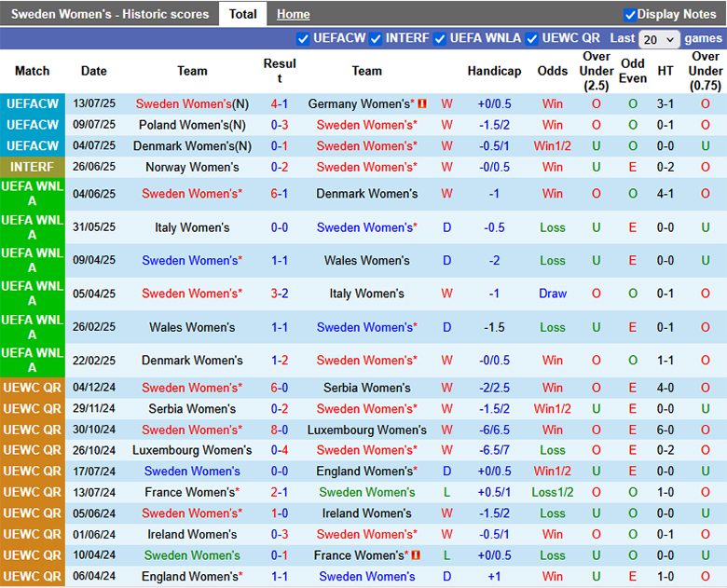Click the red card icon next to Germany Women's
727x588 pixels.
(x=422, y=103)
